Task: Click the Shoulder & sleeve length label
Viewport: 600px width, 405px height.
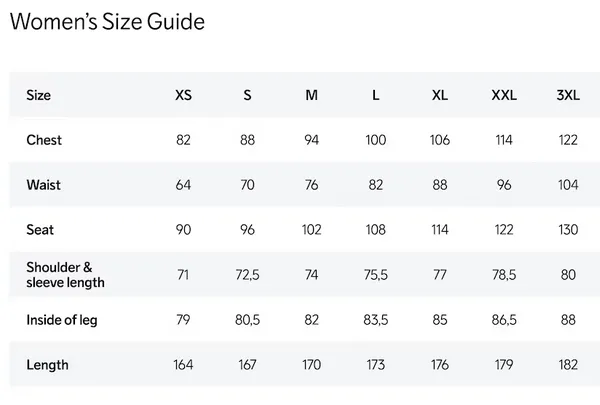Action: click(x=65, y=275)
